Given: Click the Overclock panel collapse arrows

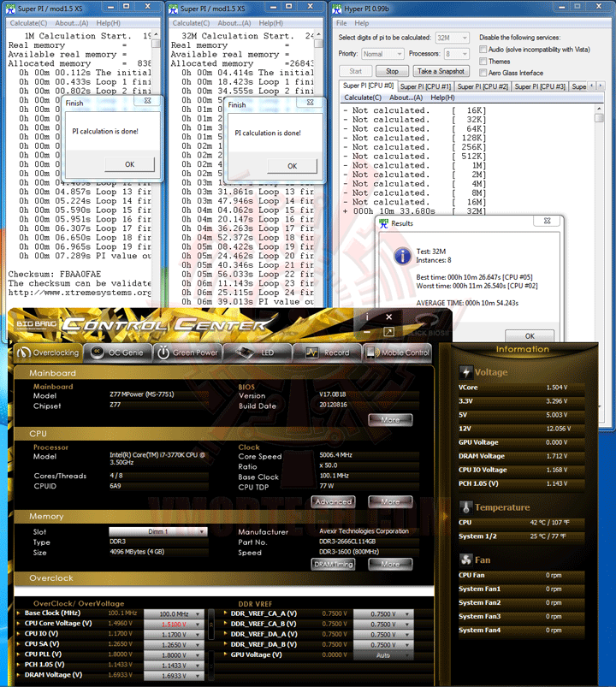Looking at the screenshot, I should (x=211, y=625).
